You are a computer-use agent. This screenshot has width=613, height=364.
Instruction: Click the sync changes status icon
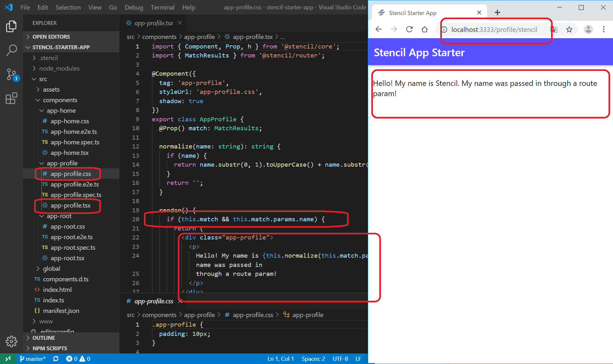56,359
